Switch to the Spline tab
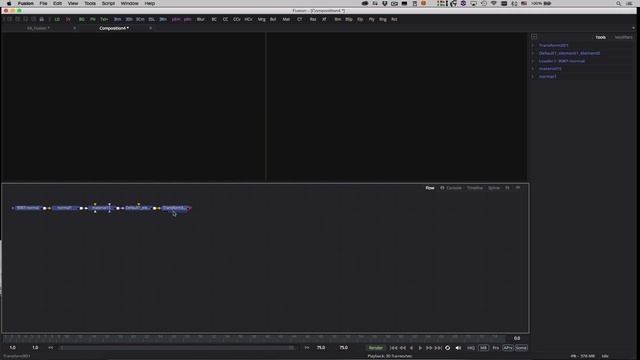The height and width of the screenshot is (360, 640). pos(494,188)
